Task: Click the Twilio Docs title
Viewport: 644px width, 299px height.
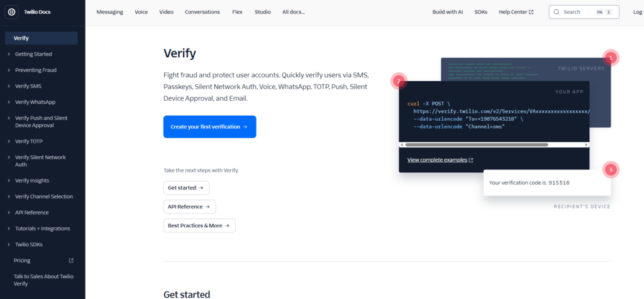Action: click(x=37, y=13)
